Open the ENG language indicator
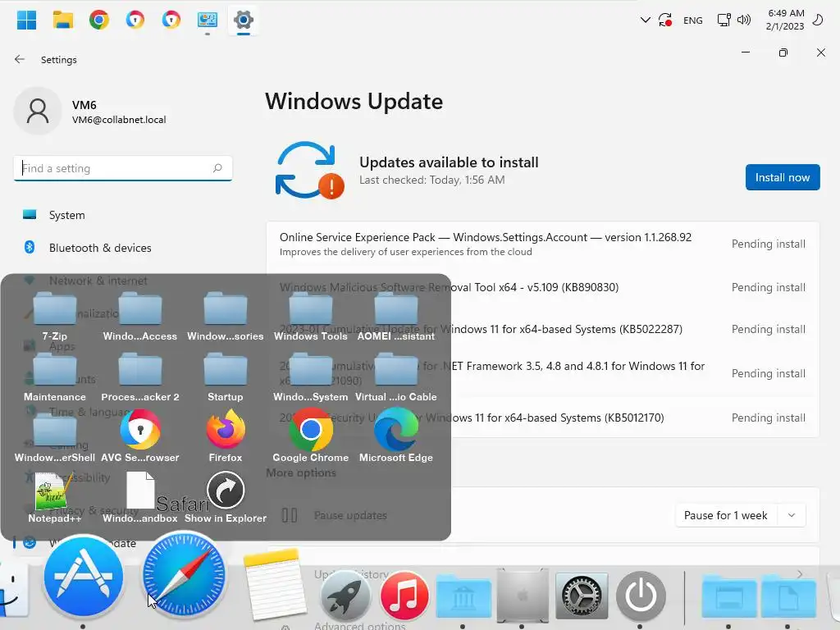This screenshot has height=630, width=840. point(692,21)
